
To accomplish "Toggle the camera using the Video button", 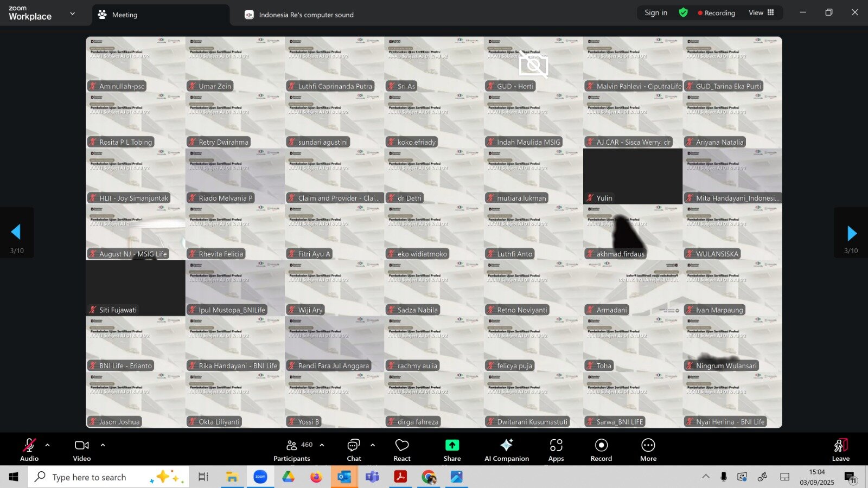I will point(82,450).
